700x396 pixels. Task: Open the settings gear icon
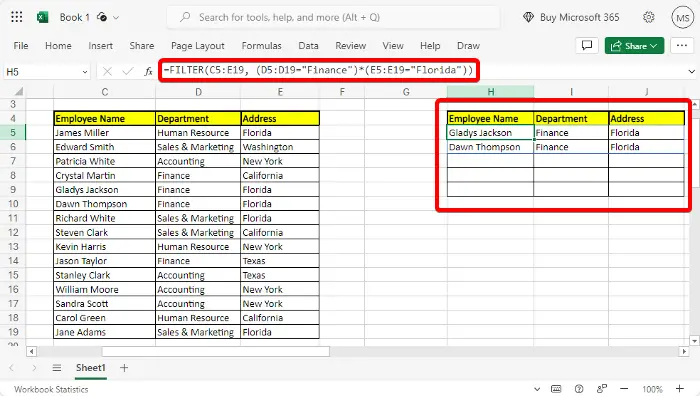click(x=649, y=17)
